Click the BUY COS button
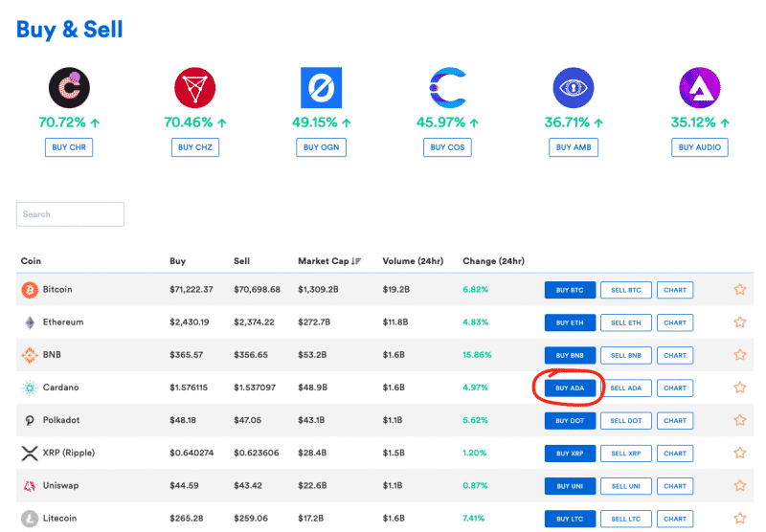This screenshot has width=766, height=532. [447, 147]
